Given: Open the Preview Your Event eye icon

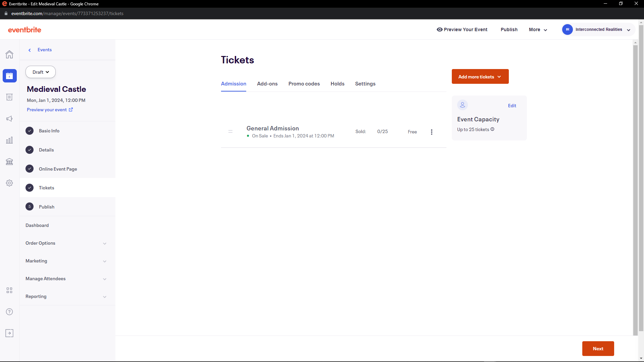Looking at the screenshot, I should point(440,29).
